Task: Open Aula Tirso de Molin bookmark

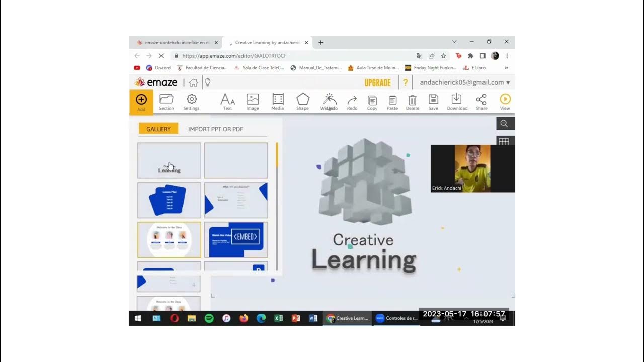Action: pos(373,68)
